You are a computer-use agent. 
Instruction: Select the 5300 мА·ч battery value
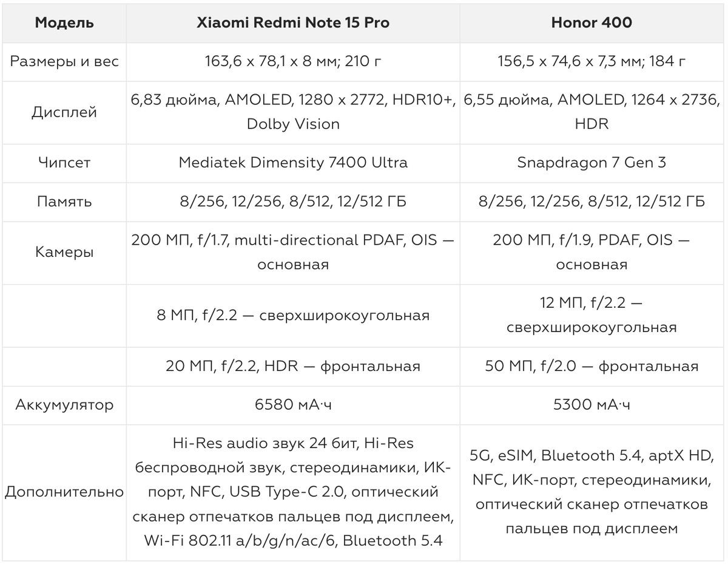[x=591, y=404]
